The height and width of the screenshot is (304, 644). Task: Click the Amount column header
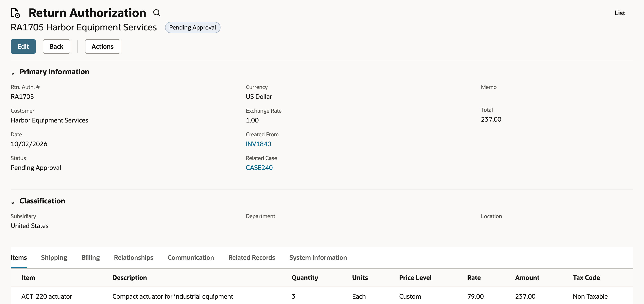[527, 278]
